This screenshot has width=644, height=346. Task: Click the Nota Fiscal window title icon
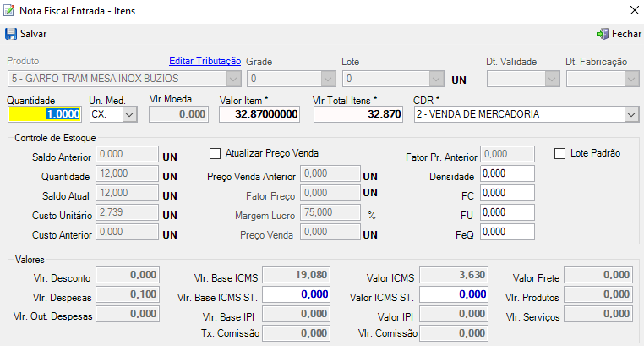click(10, 11)
